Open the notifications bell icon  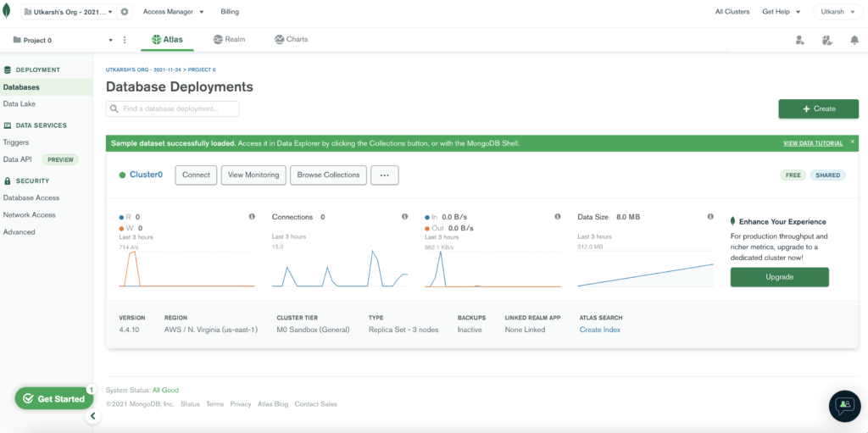pos(854,40)
